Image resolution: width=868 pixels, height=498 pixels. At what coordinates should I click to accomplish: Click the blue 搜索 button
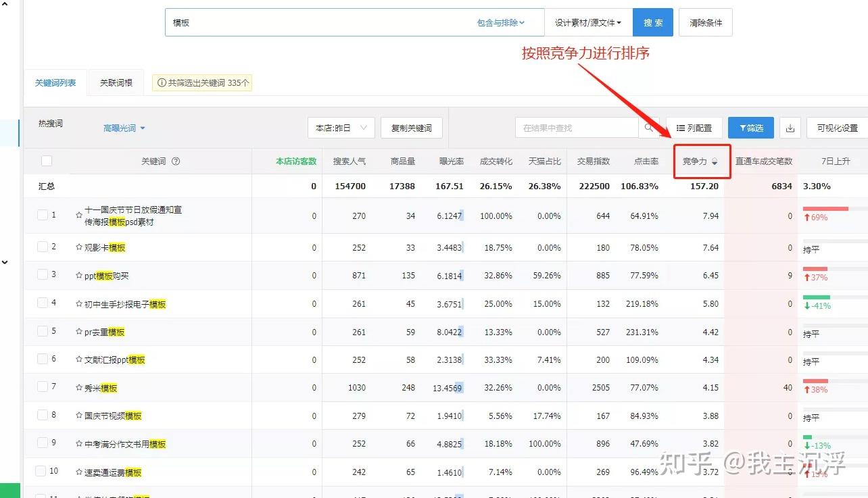652,23
